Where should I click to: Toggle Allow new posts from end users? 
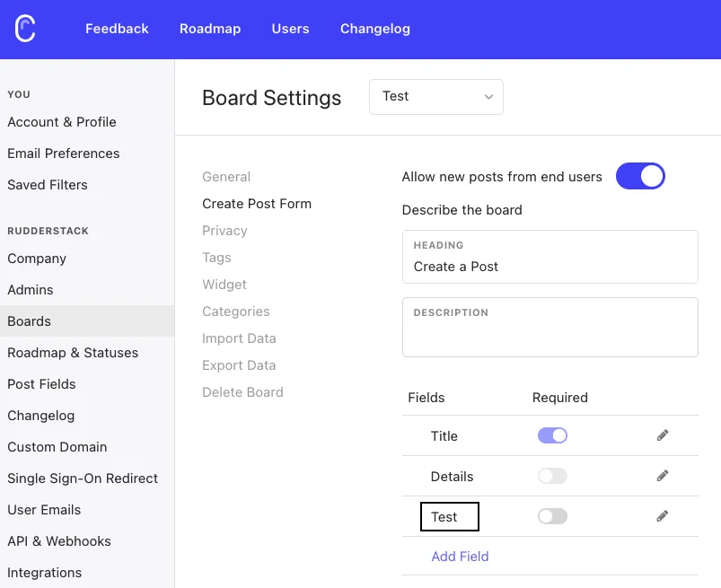click(x=640, y=176)
